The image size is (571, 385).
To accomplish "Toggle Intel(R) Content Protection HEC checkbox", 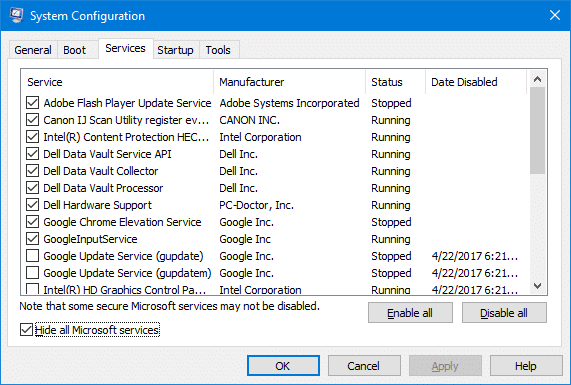I will 32,137.
